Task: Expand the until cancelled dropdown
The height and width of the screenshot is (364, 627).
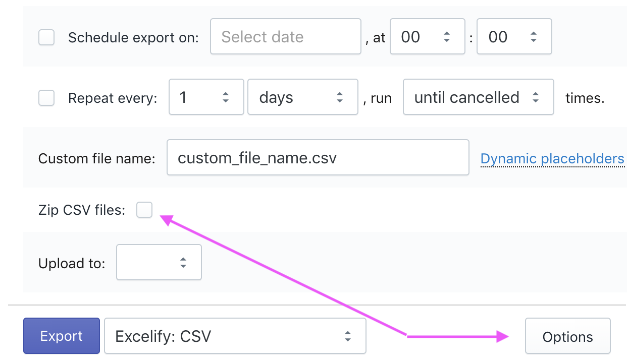Action: (478, 97)
